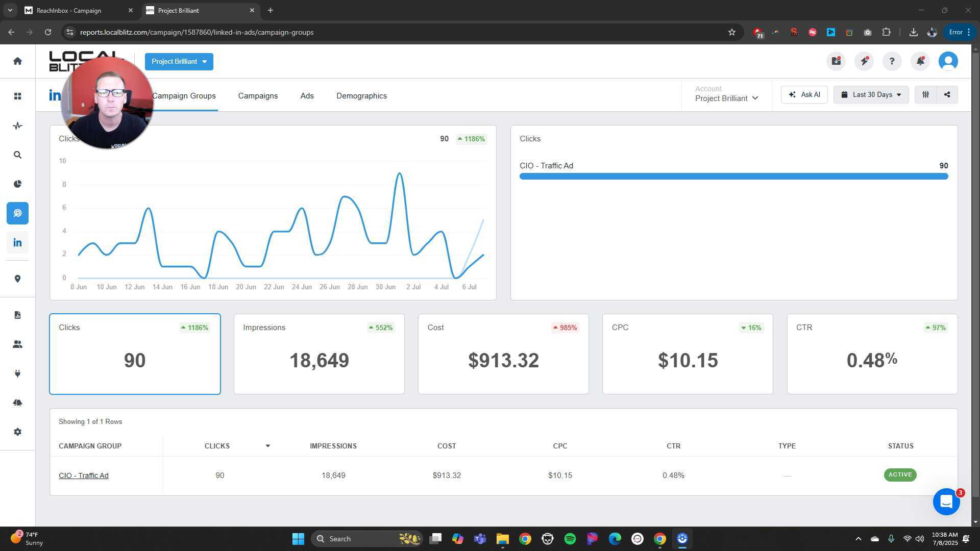Screen dimensions: 980x551
Task: Open the customize filter sliders icon
Action: 925,94
